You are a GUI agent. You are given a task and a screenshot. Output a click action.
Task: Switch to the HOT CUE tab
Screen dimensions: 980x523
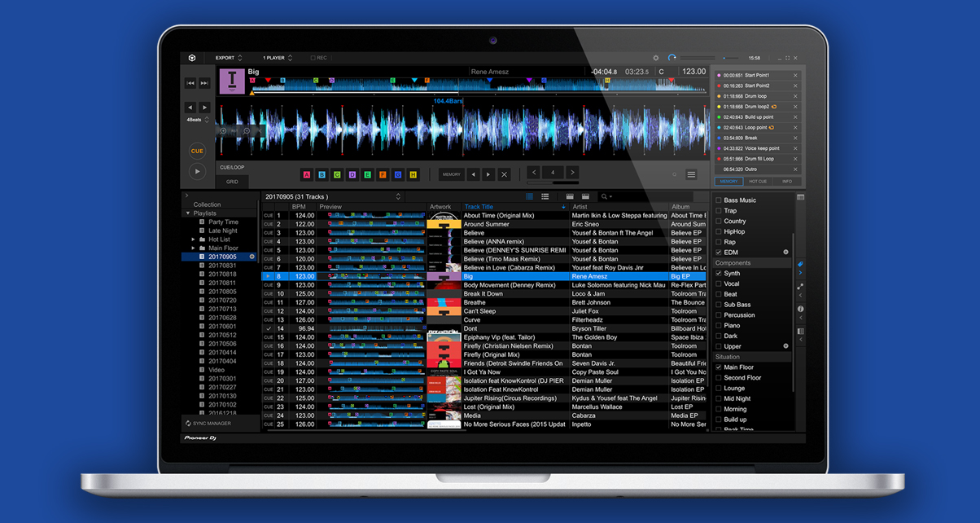click(x=758, y=180)
